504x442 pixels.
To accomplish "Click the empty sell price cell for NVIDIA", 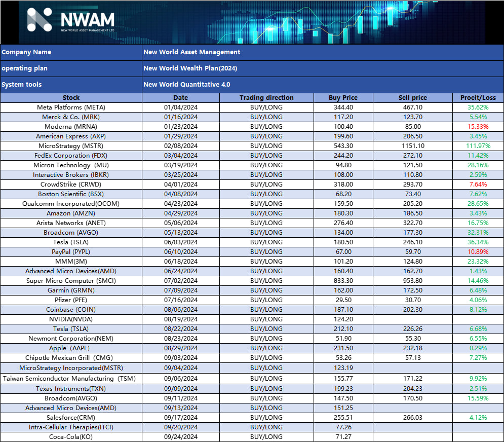I will click(x=413, y=319).
